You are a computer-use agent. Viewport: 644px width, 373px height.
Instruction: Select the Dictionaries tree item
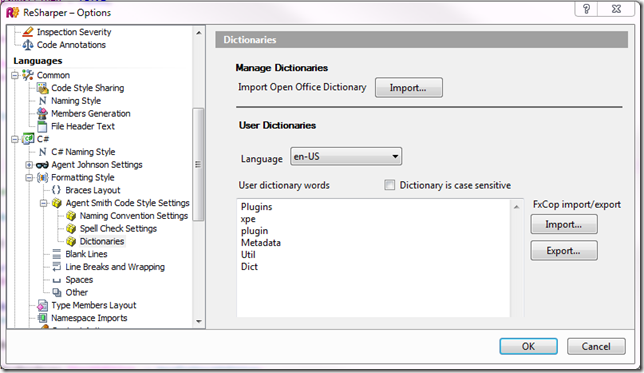pyautogui.click(x=102, y=241)
